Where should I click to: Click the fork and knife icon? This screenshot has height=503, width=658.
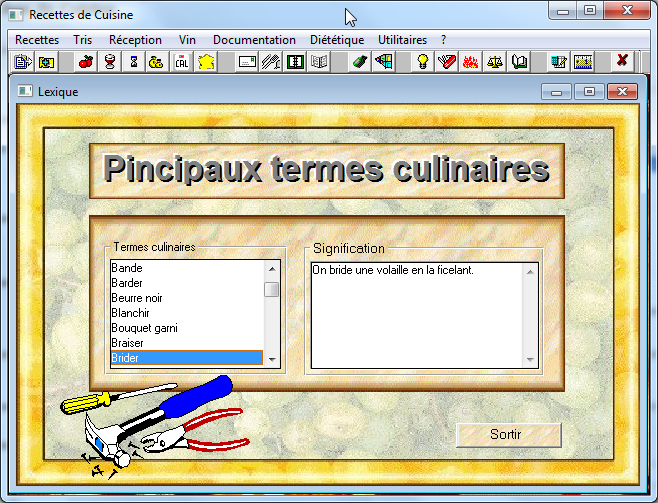point(271,62)
